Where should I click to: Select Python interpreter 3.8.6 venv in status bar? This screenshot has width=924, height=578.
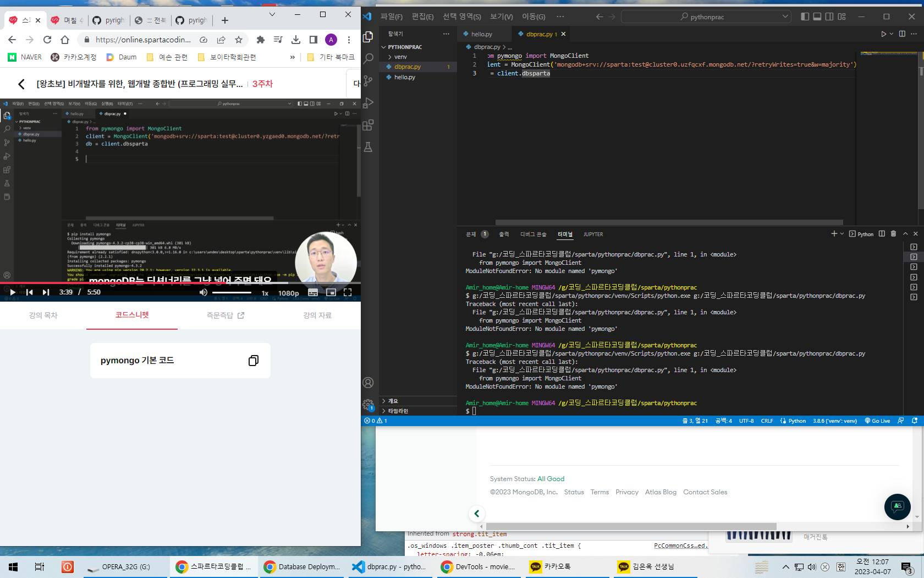(835, 421)
